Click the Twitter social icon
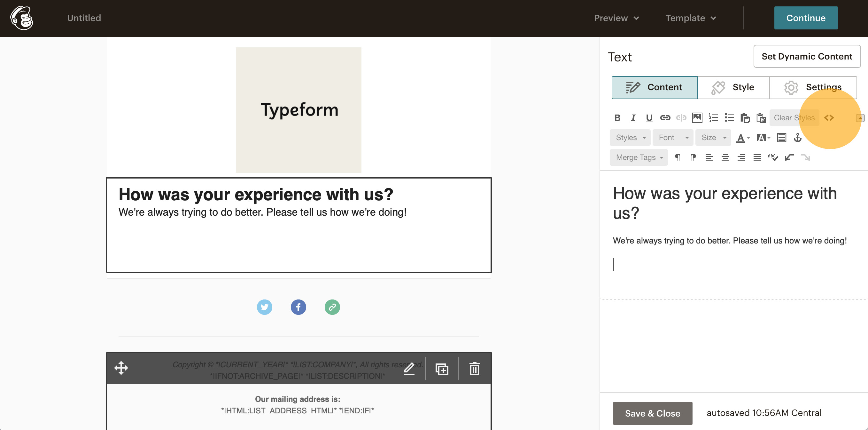The height and width of the screenshot is (430, 868). coord(265,307)
